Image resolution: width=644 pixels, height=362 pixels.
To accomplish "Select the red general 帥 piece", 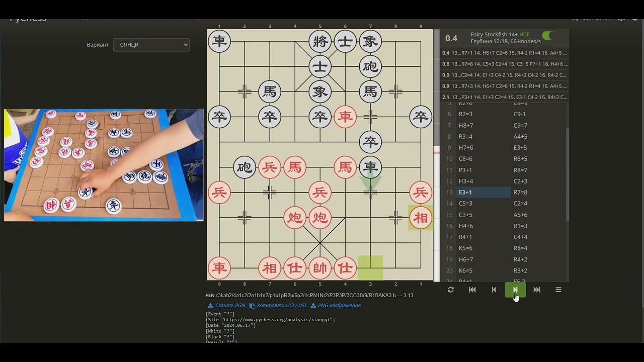I will 320,268.
